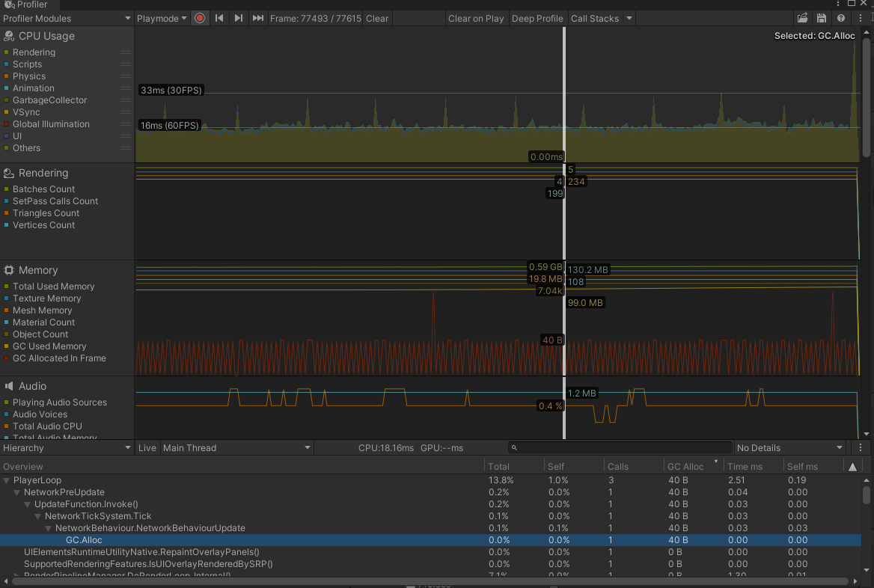Screen dimensions: 874x588
Task: Toggle Batches Count series
Action: coord(6,189)
